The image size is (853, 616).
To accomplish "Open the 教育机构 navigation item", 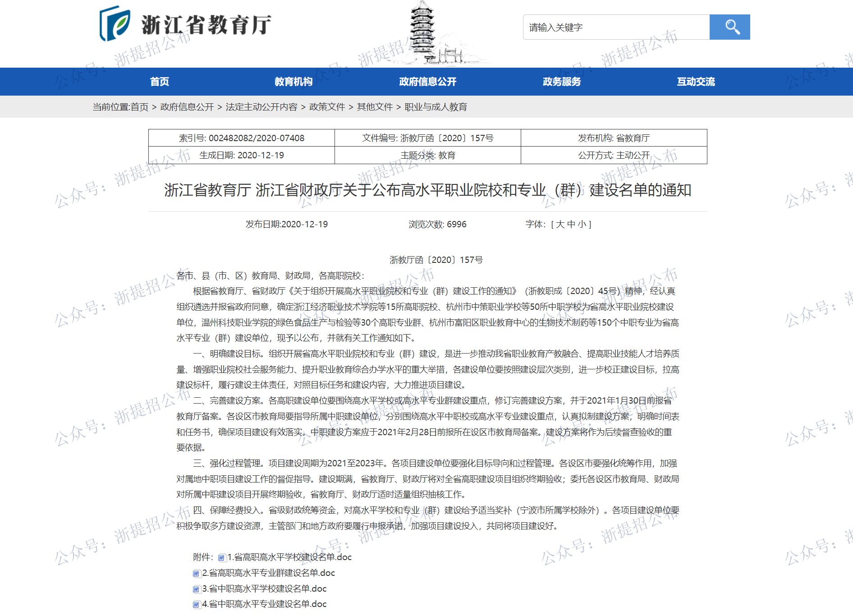I will 294,82.
